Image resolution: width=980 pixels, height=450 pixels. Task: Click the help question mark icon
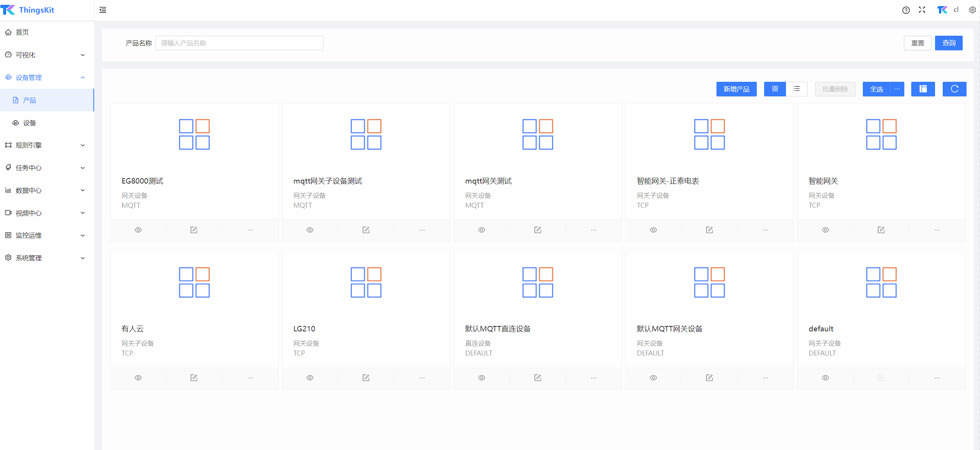click(906, 10)
